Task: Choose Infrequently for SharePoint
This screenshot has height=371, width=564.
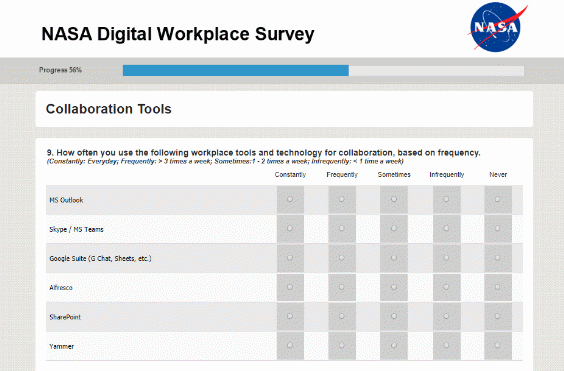Action: [446, 316]
